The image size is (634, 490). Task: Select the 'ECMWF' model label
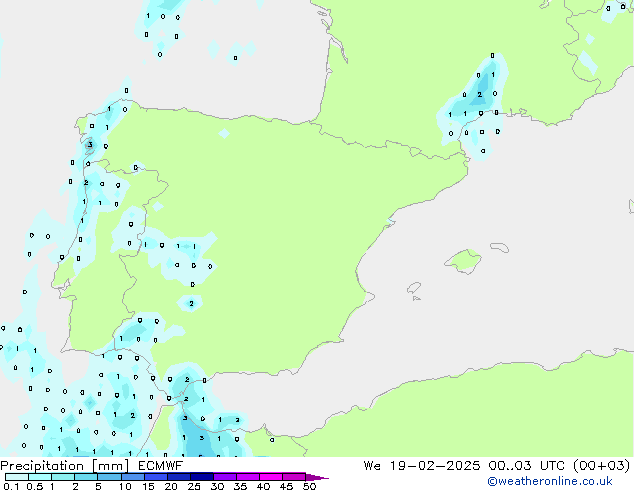pos(161,466)
